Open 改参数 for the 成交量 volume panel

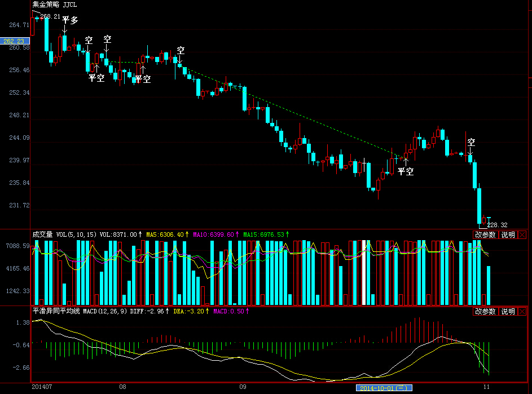click(486, 234)
